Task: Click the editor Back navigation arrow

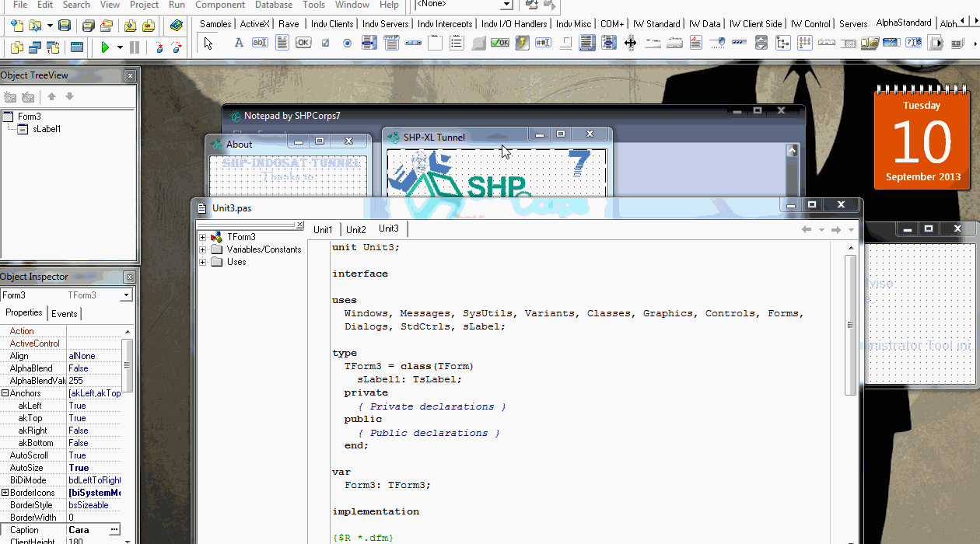Action: pos(807,229)
